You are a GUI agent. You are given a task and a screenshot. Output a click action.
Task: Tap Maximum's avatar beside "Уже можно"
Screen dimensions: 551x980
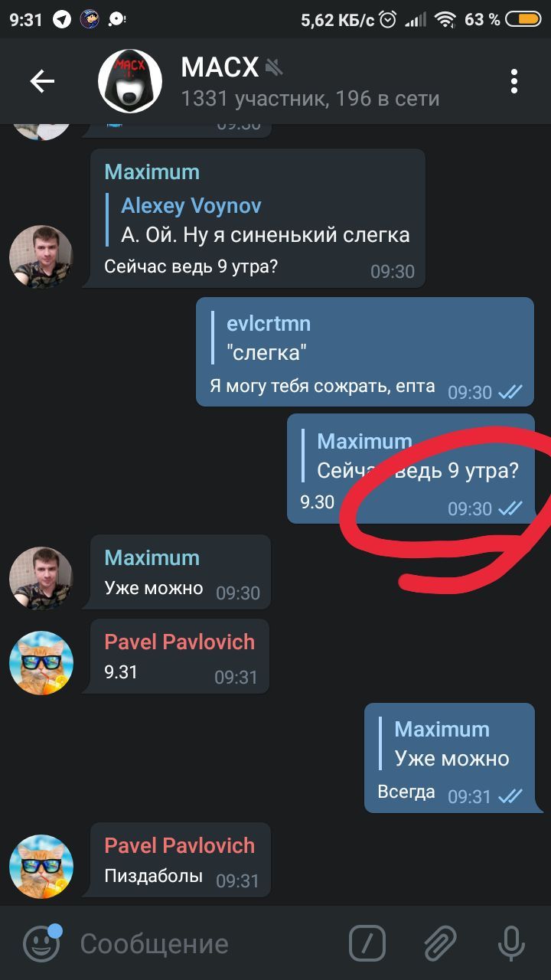[41, 579]
